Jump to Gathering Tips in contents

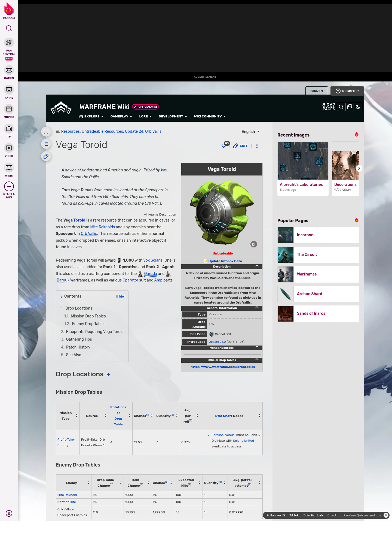79,339
